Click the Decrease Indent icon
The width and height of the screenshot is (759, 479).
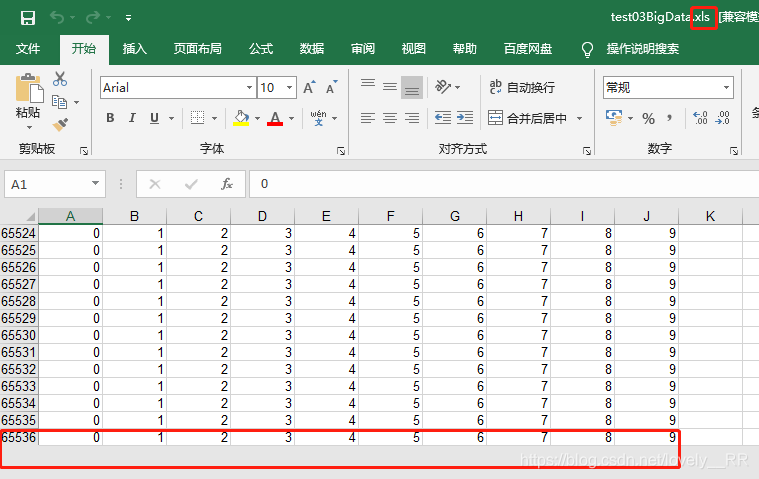(443, 118)
